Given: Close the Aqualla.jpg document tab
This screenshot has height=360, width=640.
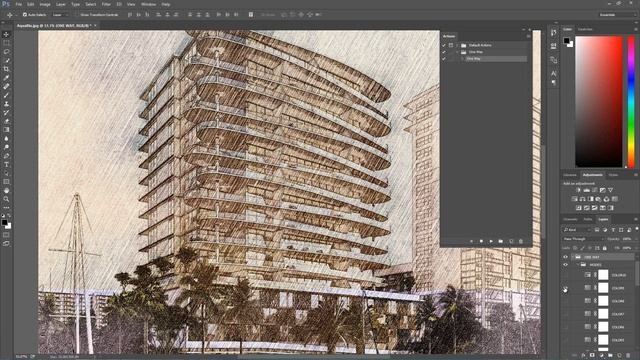Looking at the screenshot, I should coord(95,26).
